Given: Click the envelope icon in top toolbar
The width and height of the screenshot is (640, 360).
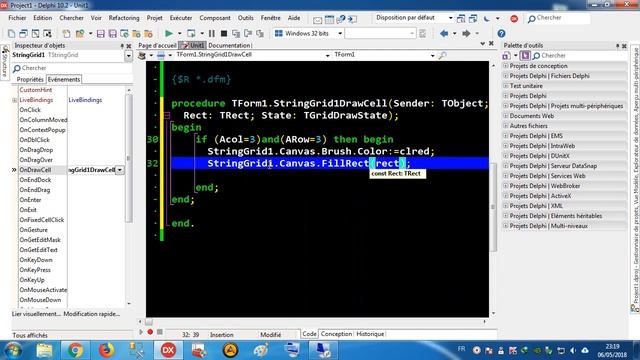Looking at the screenshot, I should (x=318, y=19).
